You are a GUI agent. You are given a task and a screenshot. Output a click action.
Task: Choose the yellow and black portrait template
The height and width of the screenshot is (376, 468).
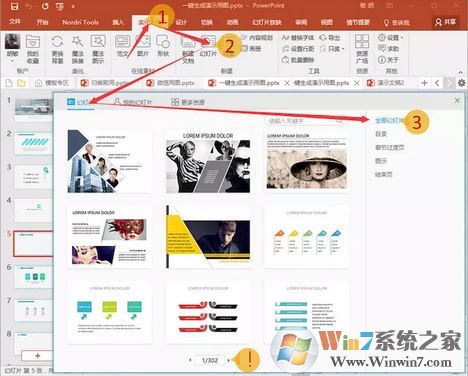[x=208, y=237]
